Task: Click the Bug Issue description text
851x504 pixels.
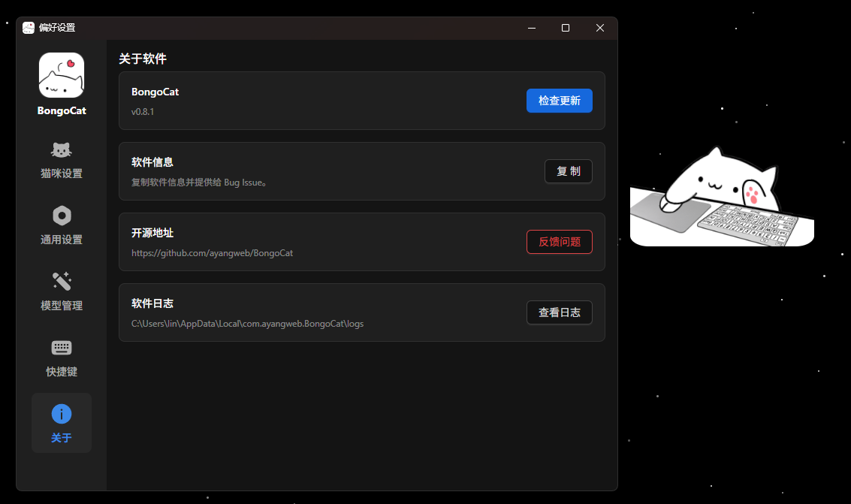Action: point(198,183)
